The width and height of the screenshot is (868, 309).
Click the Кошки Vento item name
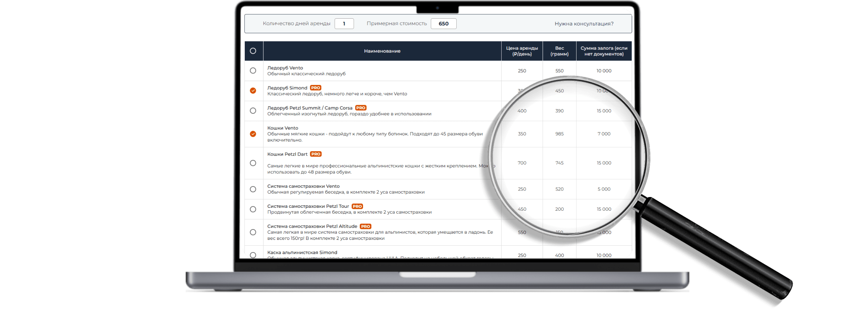tap(282, 128)
